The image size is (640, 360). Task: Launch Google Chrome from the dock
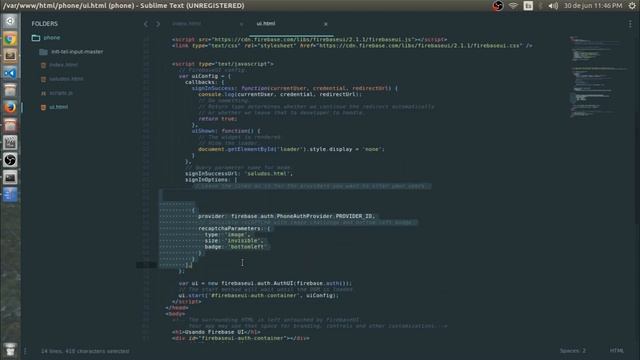tap(10, 39)
